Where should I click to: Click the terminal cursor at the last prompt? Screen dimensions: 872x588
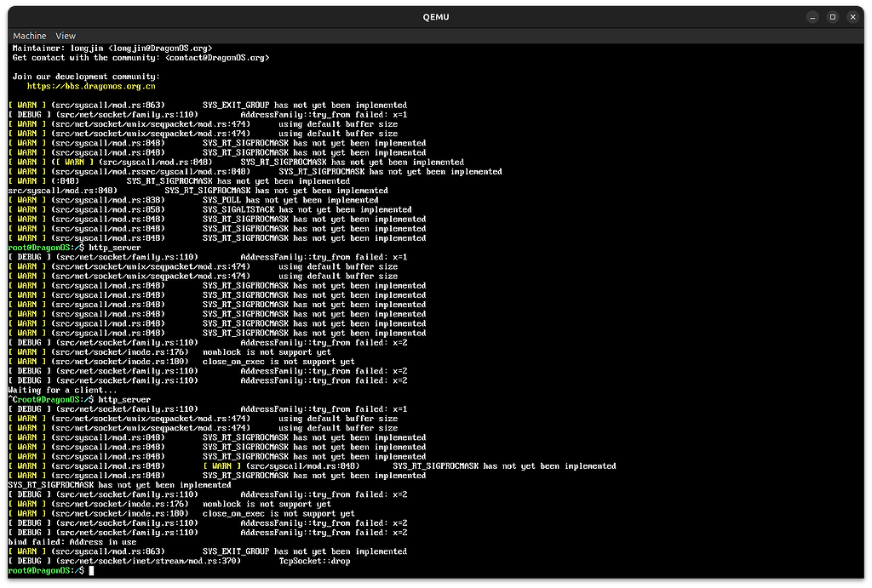(x=91, y=570)
